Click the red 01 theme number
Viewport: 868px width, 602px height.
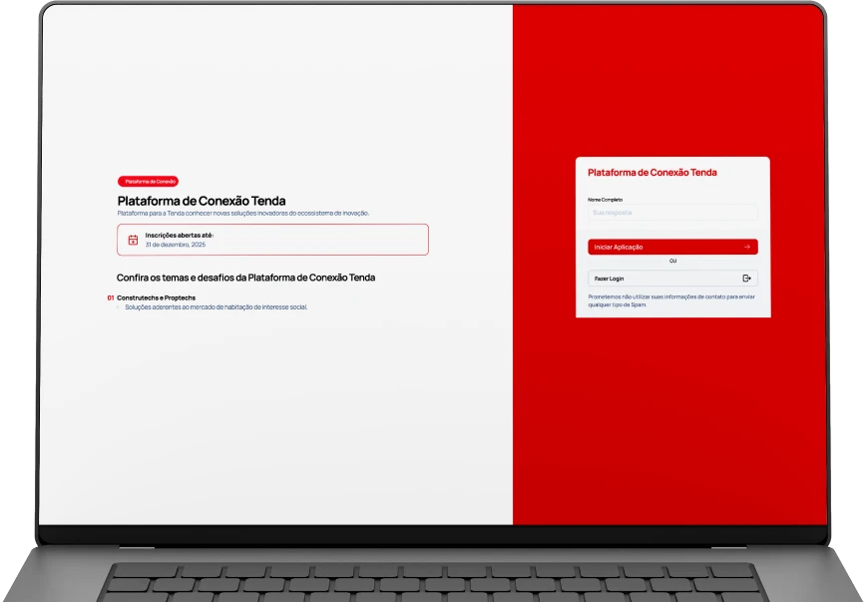click(111, 298)
